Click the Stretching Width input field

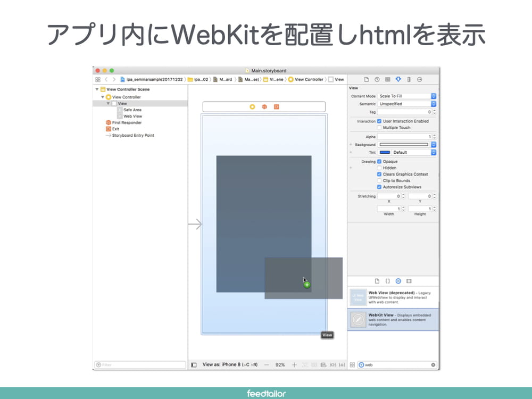tap(389, 209)
